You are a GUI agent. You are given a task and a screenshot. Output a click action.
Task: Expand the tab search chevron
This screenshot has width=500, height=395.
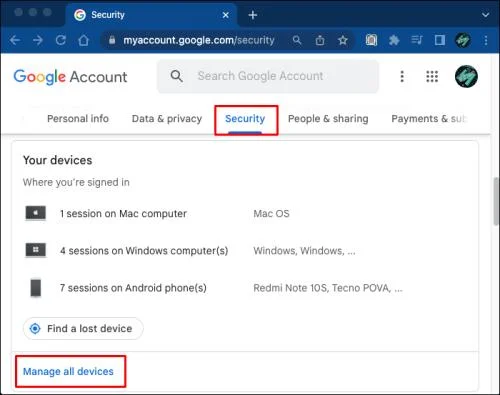486,15
